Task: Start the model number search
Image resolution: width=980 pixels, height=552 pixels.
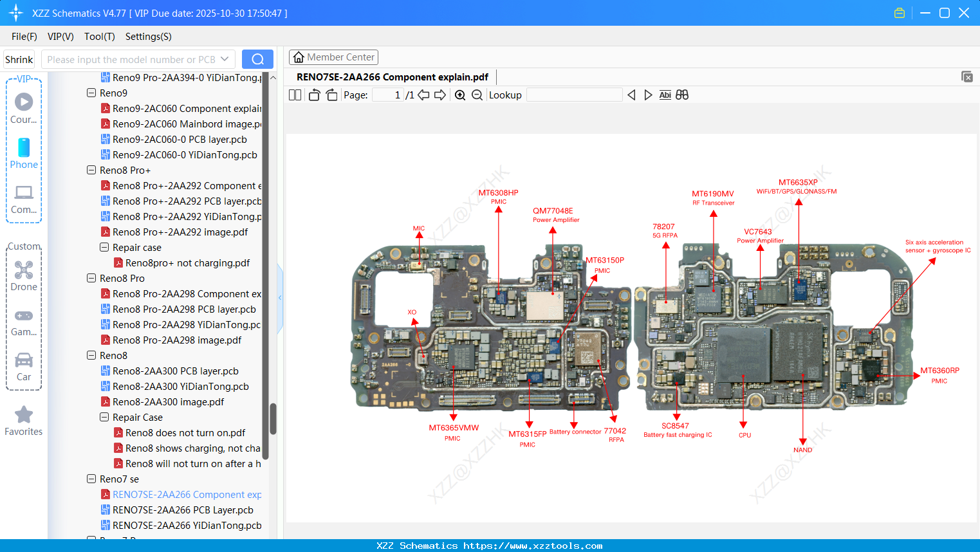Action: [x=257, y=59]
